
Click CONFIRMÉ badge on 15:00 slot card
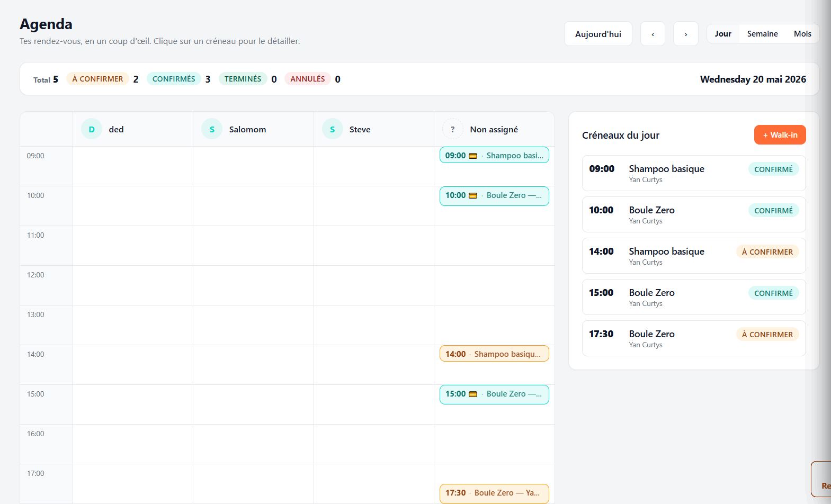click(773, 293)
